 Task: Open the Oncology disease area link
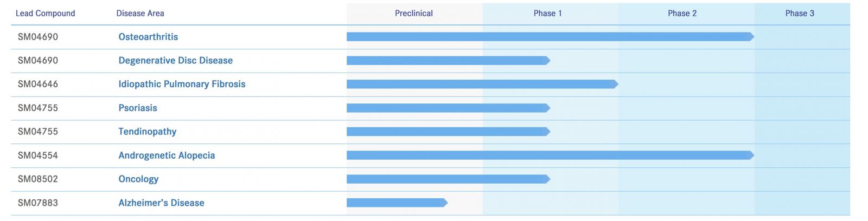(138, 179)
